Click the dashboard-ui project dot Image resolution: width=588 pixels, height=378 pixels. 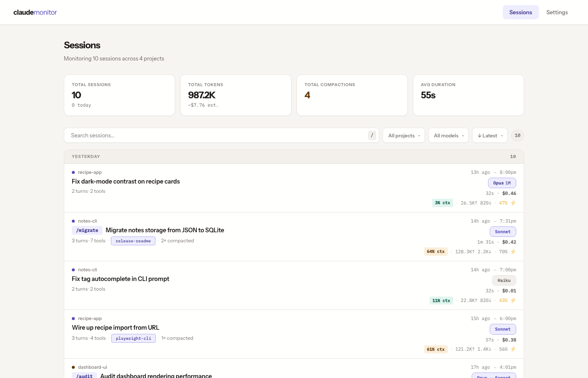73,367
